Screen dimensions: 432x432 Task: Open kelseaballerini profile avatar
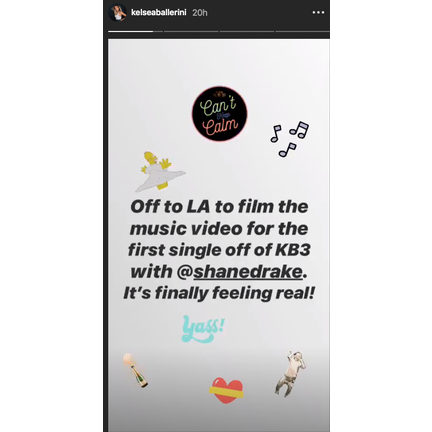118,13
